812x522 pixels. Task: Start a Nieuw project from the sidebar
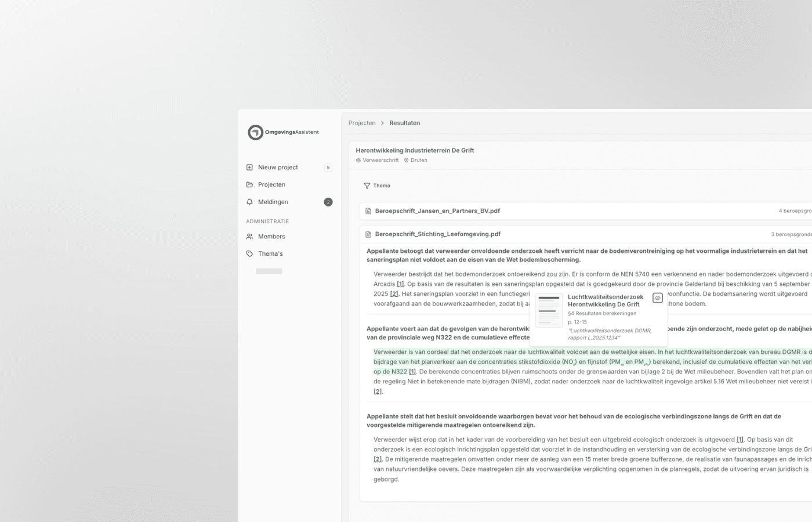(x=277, y=167)
